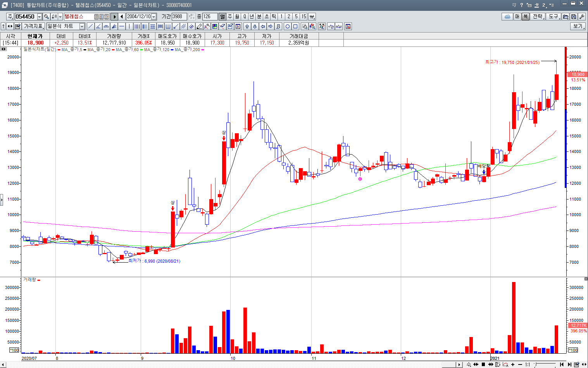
Task: Click the Won currency button
Action: coord(312,17)
